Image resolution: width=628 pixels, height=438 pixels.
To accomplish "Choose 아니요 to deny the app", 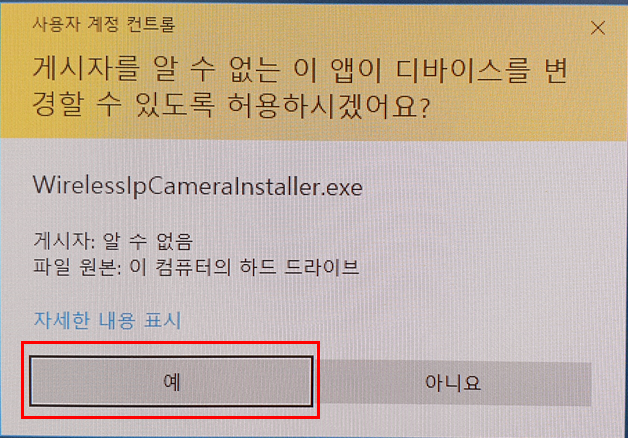I will pos(453,383).
